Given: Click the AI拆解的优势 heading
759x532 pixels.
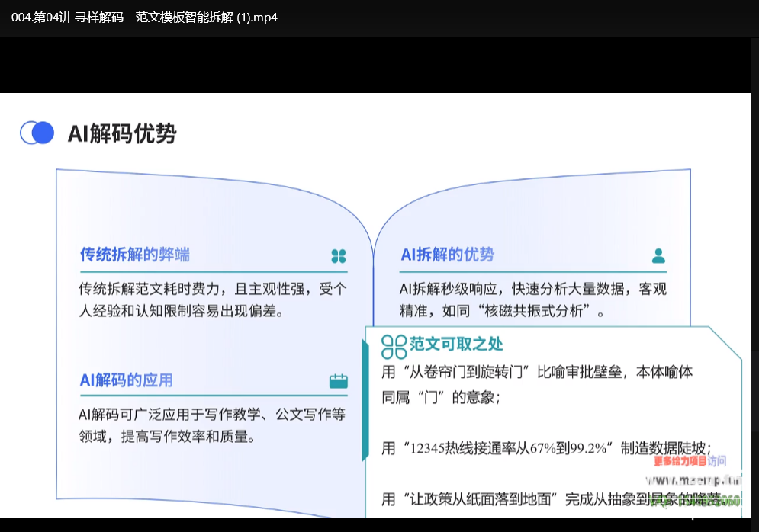Looking at the screenshot, I should 447,255.
